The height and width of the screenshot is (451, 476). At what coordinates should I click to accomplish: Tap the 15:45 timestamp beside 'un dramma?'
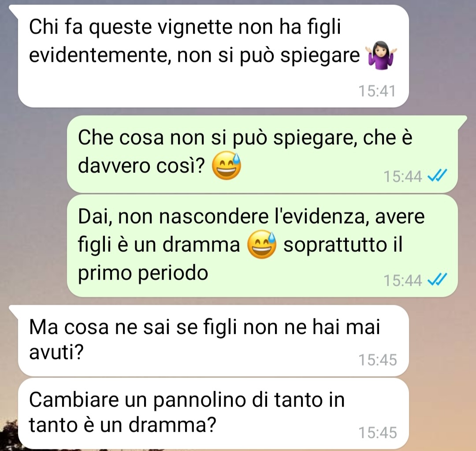click(x=378, y=432)
